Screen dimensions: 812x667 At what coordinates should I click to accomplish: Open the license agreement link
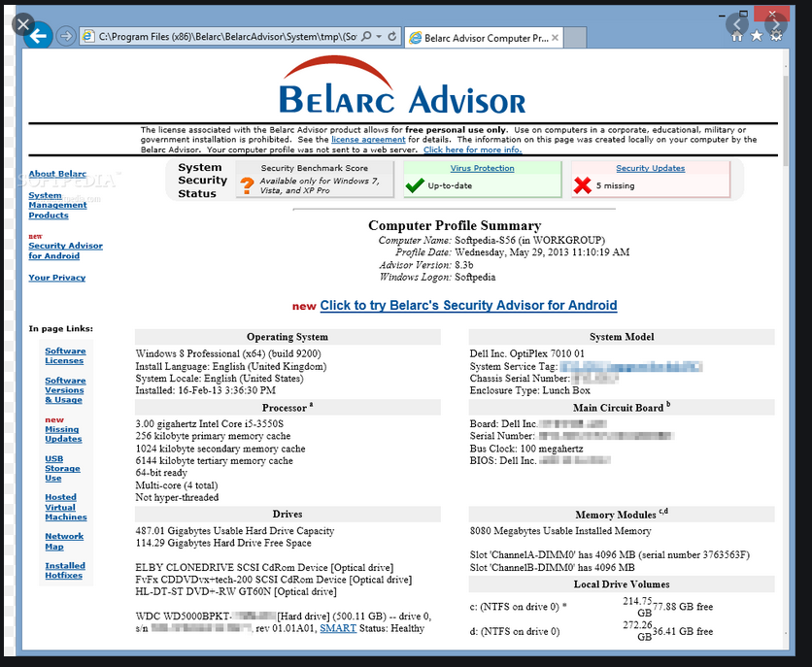[368, 139]
